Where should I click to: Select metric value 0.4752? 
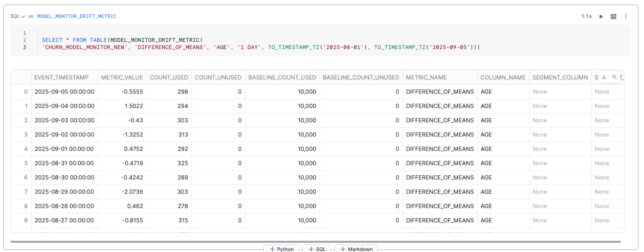(122, 149)
